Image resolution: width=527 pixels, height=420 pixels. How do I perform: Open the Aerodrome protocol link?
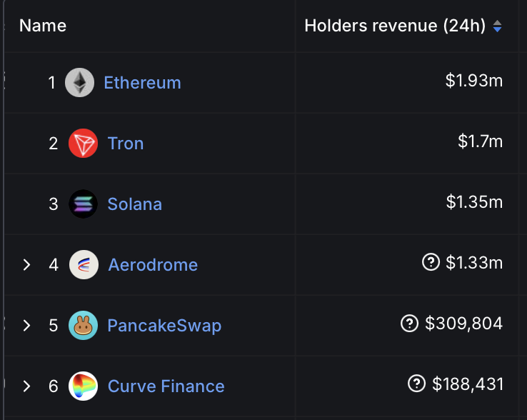point(153,265)
